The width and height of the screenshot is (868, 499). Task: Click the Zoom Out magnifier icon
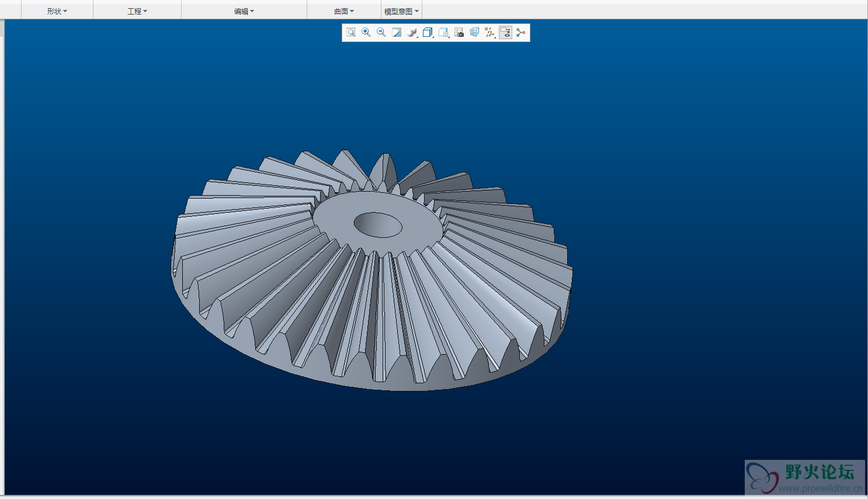tap(381, 33)
